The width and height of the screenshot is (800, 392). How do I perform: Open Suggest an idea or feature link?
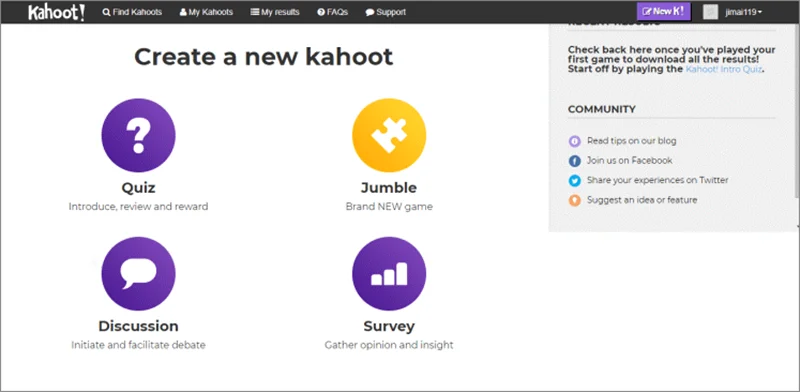[642, 200]
